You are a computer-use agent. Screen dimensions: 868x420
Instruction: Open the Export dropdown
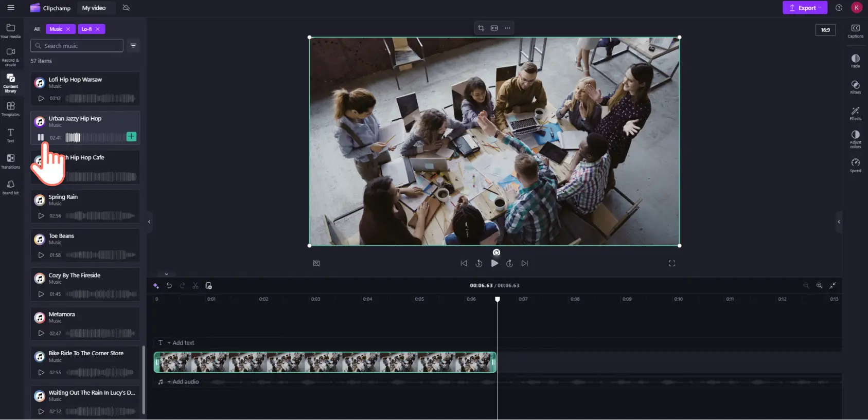805,8
